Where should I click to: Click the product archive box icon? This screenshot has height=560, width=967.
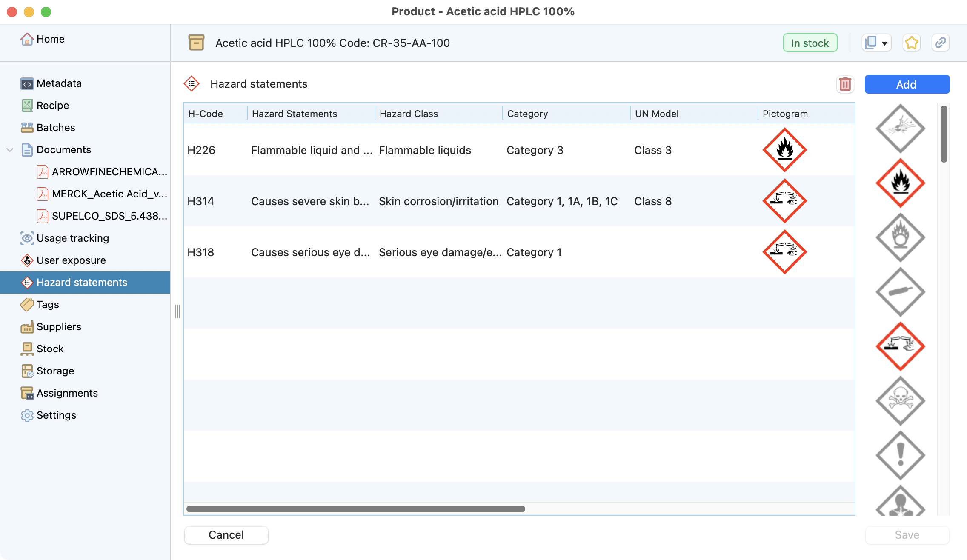click(x=196, y=43)
